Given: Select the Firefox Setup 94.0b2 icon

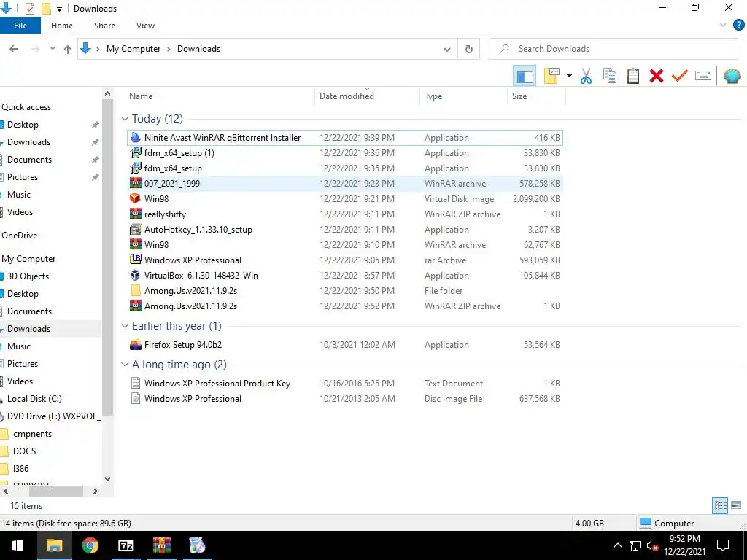Looking at the screenshot, I should (x=135, y=345).
